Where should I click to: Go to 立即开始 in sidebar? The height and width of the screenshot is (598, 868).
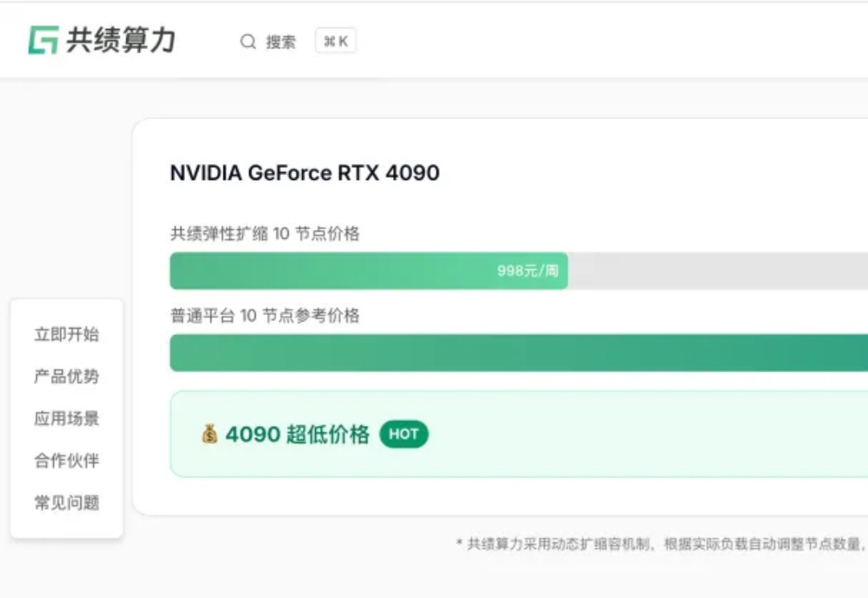coord(67,334)
